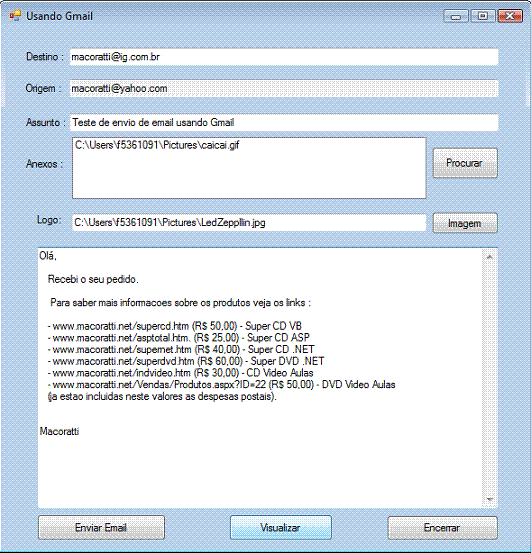Click into the Origem email field
The image size is (531, 553).
(x=284, y=88)
